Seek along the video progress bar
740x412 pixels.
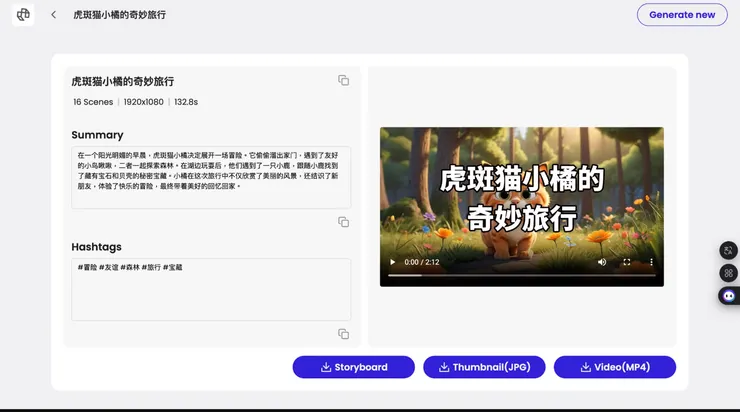click(x=521, y=275)
